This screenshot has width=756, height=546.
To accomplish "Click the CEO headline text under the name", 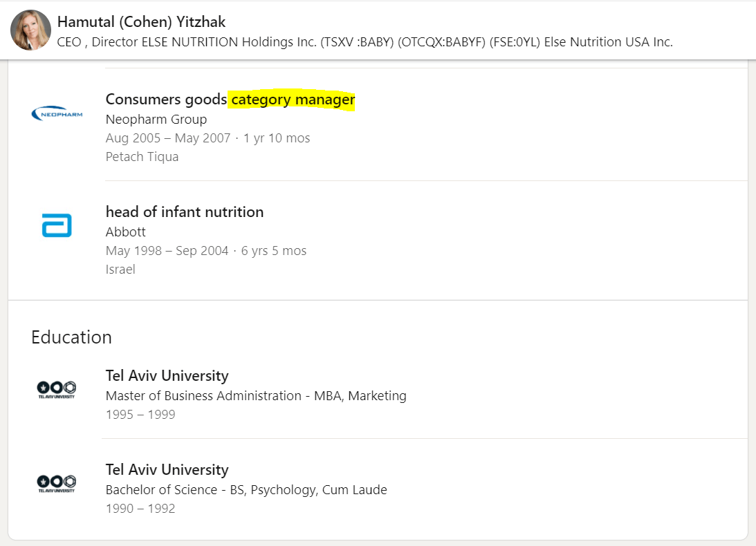I will 365,42.
